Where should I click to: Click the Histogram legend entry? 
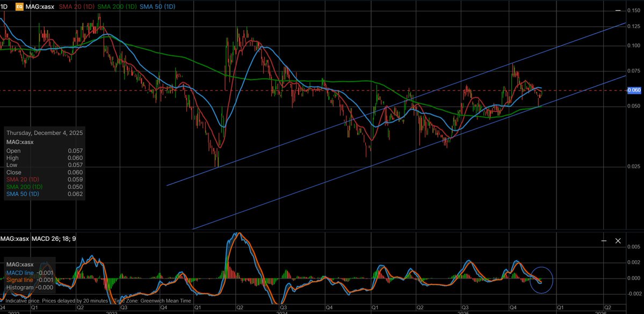(30, 287)
